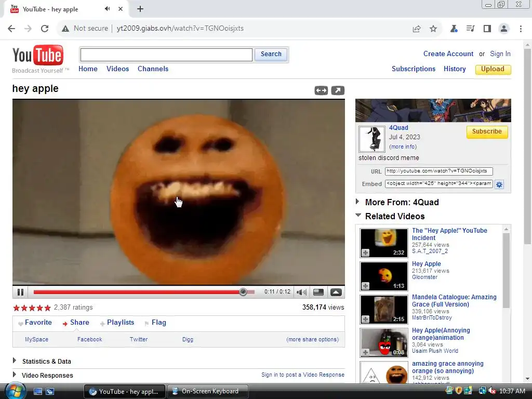Open the Channels menu
The width and height of the screenshot is (532, 399).
pos(153,69)
